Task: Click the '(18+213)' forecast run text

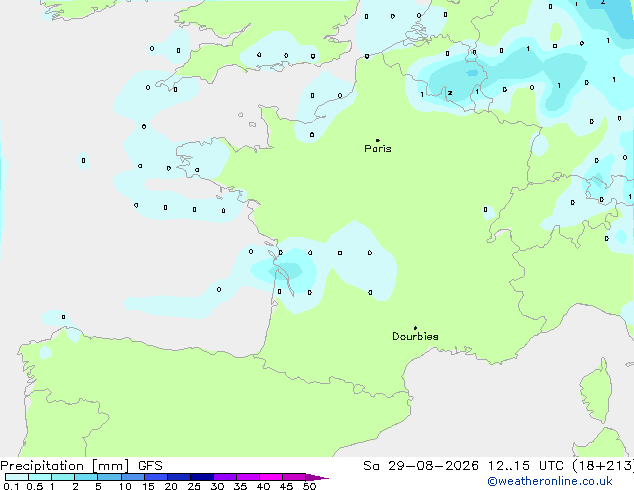Action: pos(603,466)
